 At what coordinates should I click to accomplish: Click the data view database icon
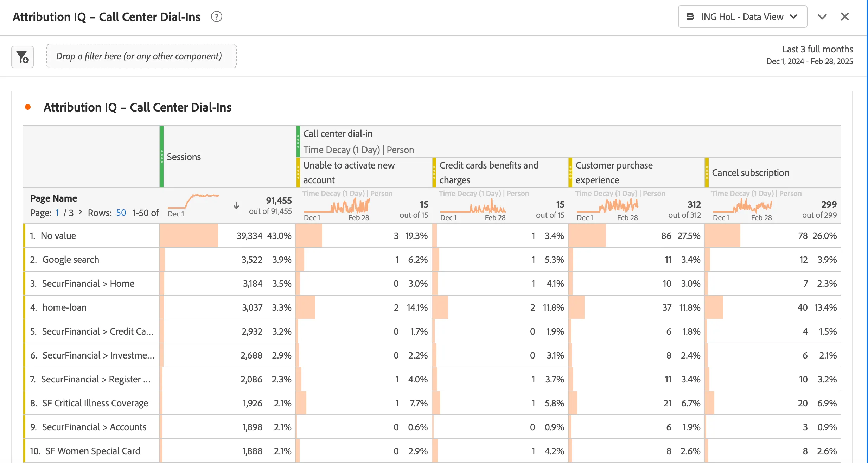pos(690,17)
